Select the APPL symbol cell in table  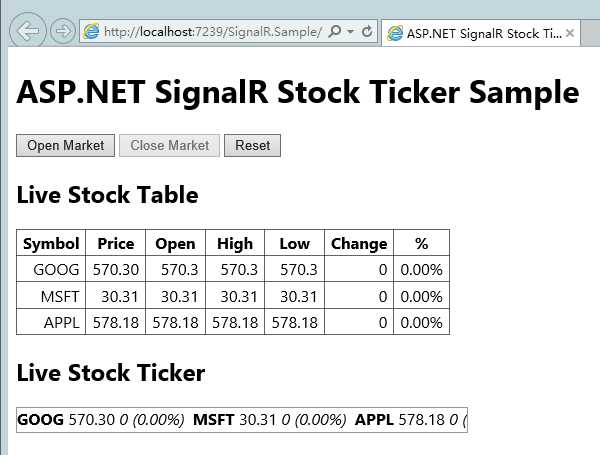tap(51, 322)
